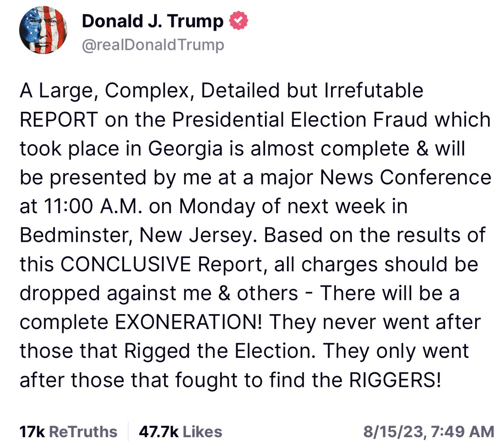
Task: Click the word Georgia in the post
Action: click(185, 149)
